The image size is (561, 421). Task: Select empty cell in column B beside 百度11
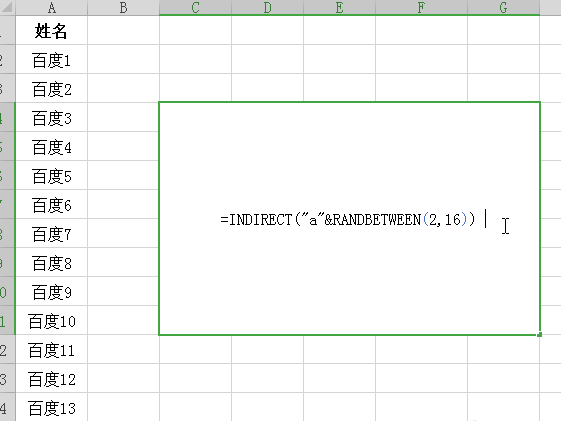coord(123,349)
